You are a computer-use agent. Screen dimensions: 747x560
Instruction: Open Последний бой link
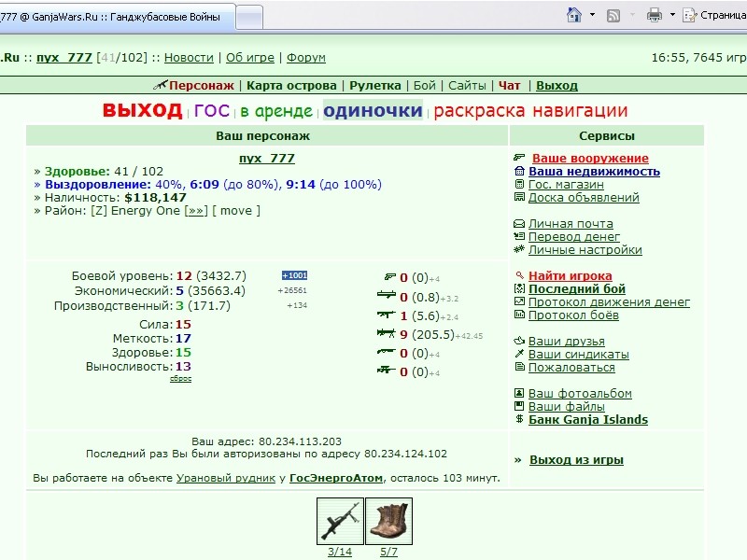click(x=577, y=289)
